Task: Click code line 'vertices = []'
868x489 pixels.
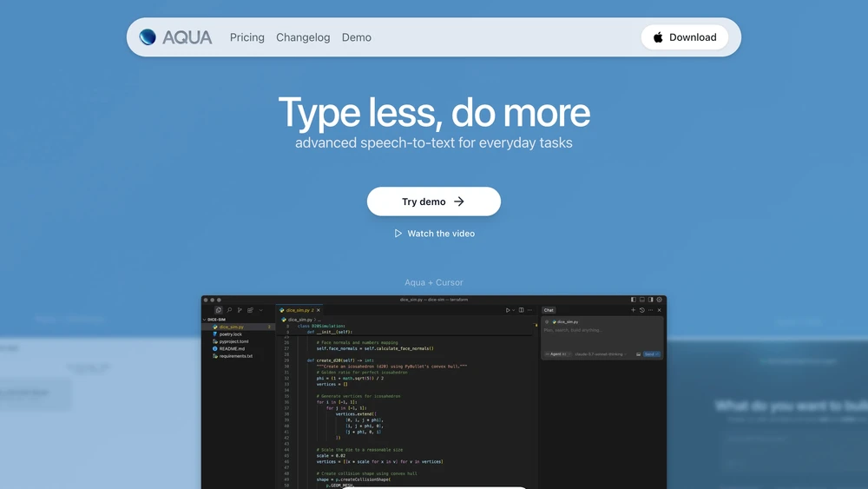Action: [332, 384]
